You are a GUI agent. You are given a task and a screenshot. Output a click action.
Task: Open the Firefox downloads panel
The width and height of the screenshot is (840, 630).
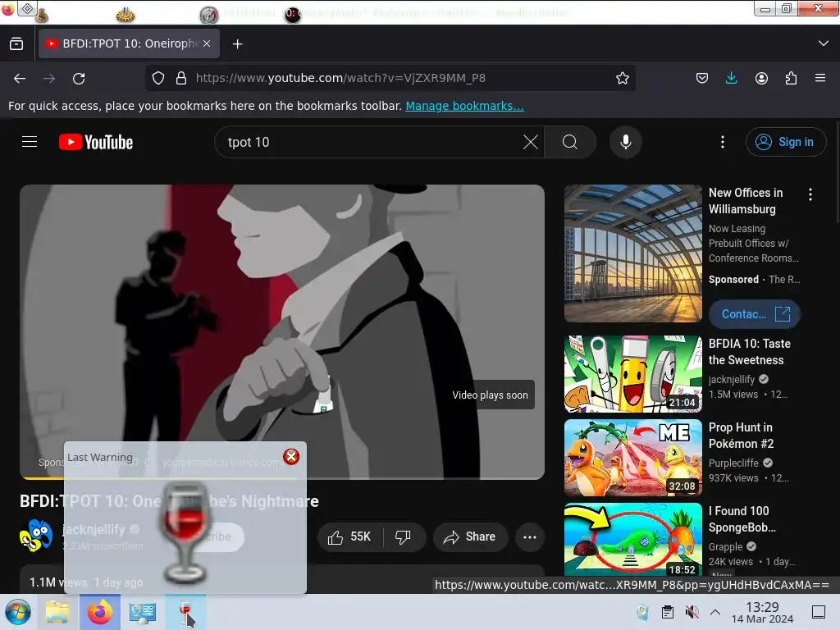pyautogui.click(x=731, y=78)
